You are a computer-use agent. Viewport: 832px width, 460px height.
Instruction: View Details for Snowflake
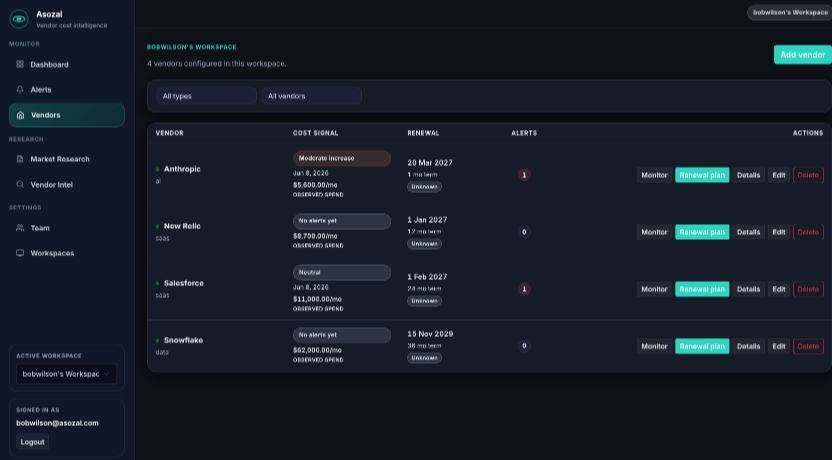pos(748,346)
